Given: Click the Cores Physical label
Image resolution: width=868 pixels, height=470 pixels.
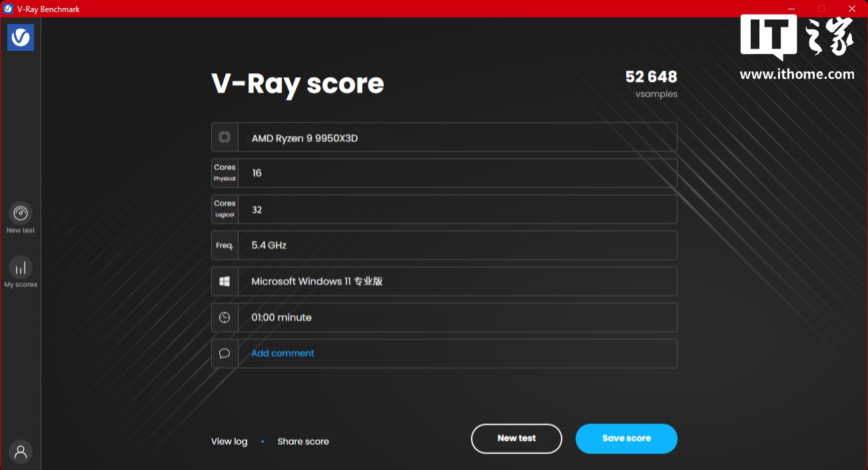Looking at the screenshot, I should [224, 173].
